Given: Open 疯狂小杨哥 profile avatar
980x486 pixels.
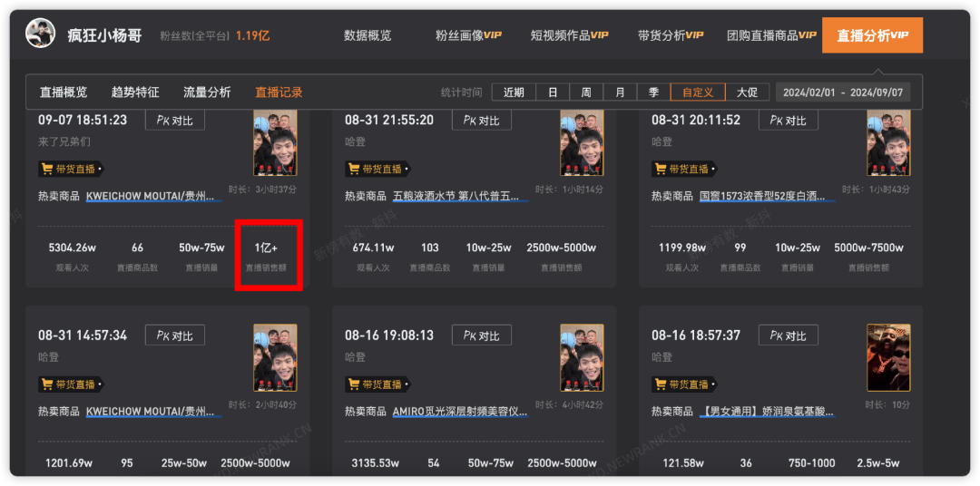Looking at the screenshot, I should [41, 34].
